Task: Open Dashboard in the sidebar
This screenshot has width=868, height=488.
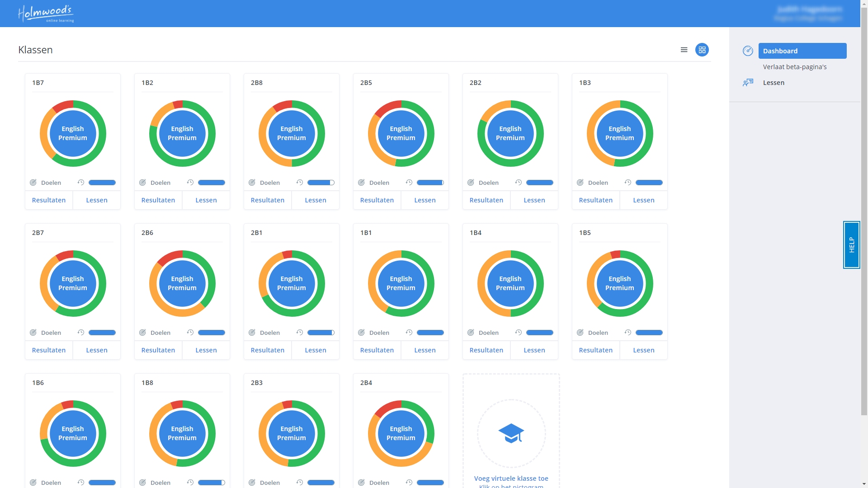Action: pos(802,51)
